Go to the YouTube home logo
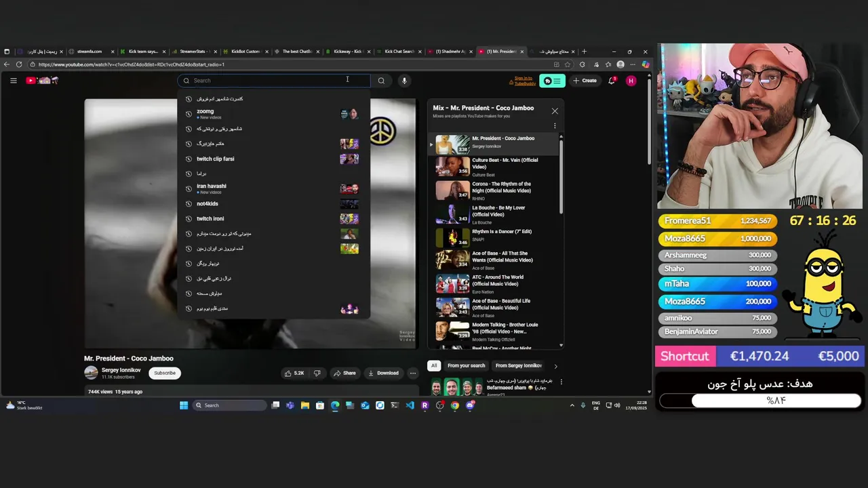868x488 pixels. 42,81
